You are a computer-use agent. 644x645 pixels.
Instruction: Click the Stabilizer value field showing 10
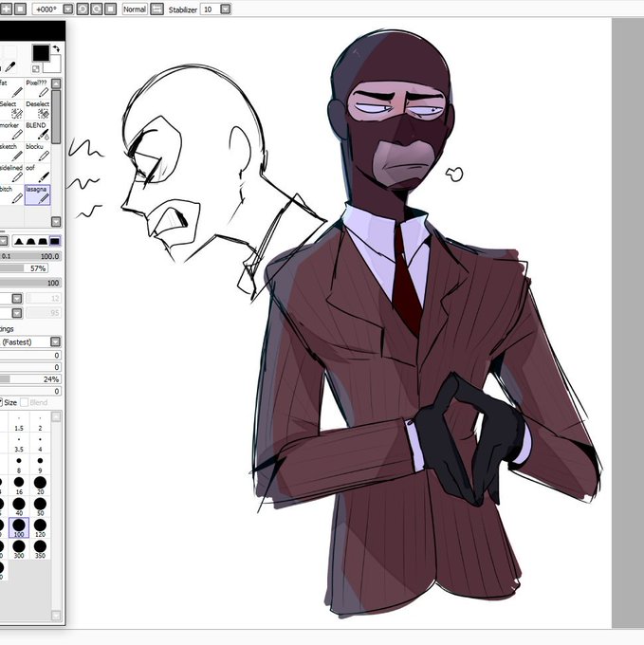(210, 9)
